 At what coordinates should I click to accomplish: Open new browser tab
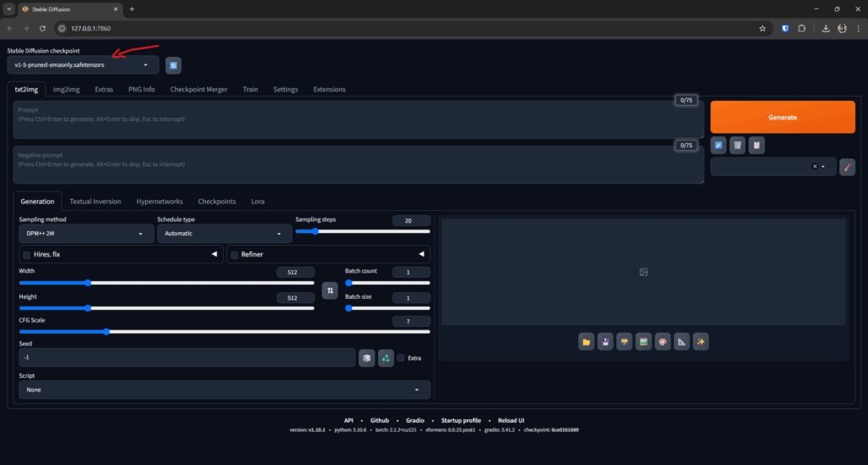131,8
